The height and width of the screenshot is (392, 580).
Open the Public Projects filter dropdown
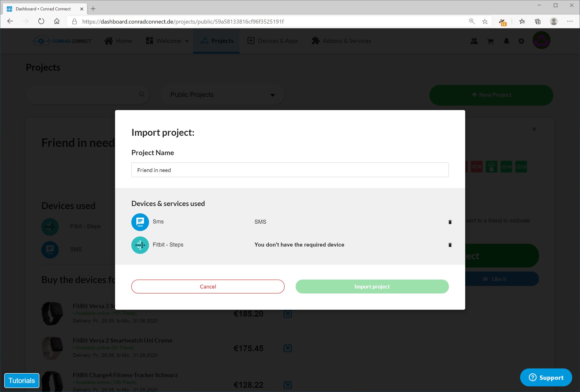tap(222, 95)
